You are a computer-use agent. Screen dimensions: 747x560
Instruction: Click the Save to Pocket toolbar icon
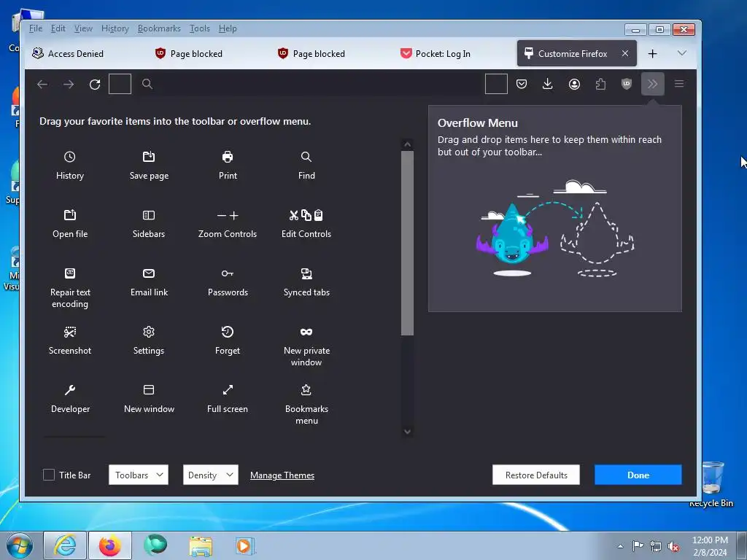[522, 85]
